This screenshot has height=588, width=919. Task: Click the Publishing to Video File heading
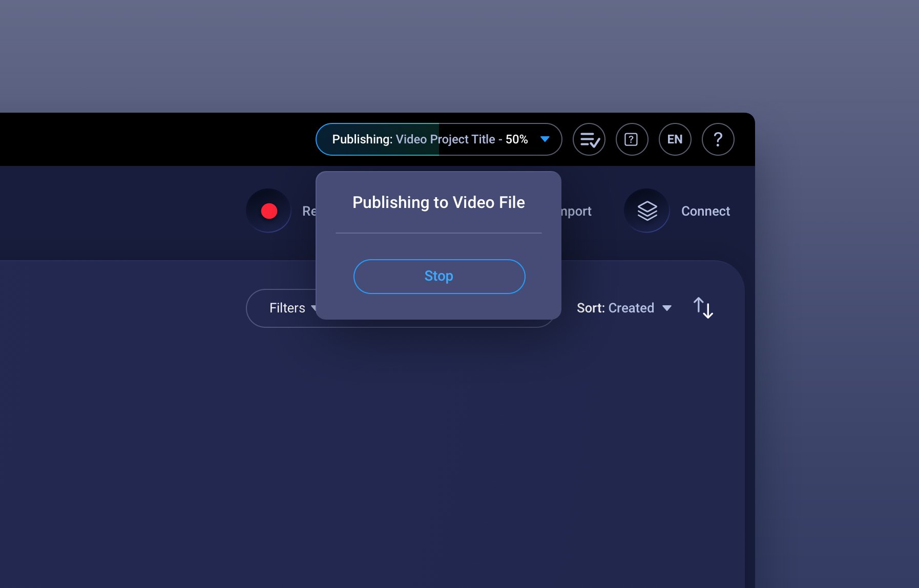[x=438, y=202]
